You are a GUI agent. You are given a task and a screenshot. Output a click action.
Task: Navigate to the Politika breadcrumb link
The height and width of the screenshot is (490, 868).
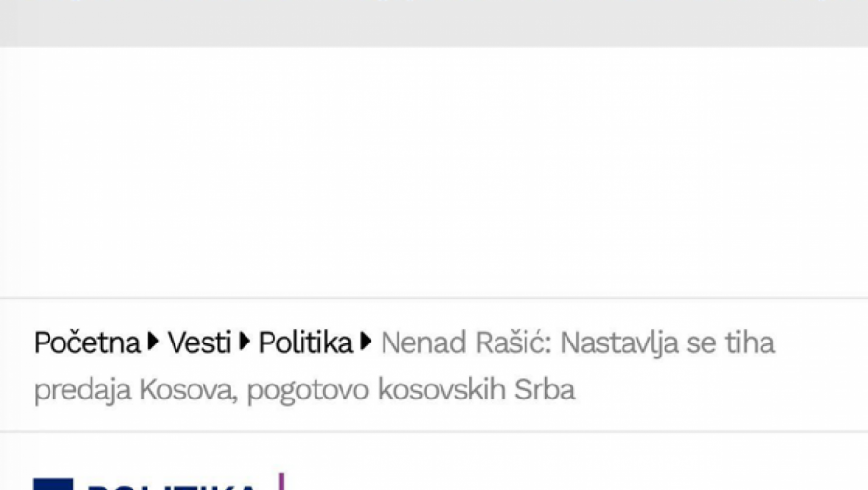305,343
